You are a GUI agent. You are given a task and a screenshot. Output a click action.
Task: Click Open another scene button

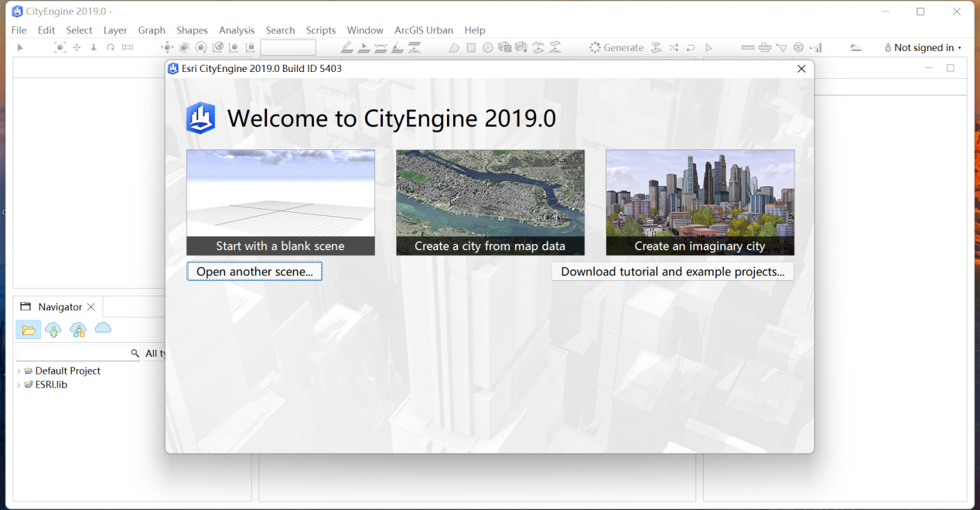pos(254,271)
